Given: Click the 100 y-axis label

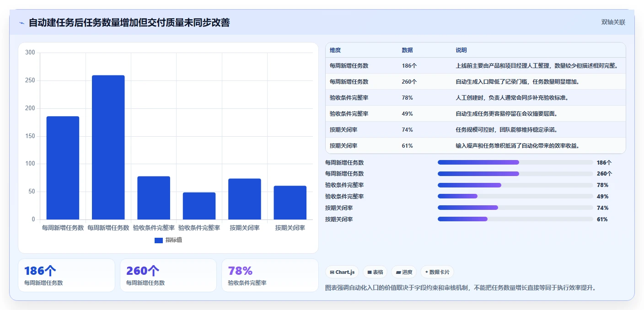Looking at the screenshot, I should click(30, 164).
